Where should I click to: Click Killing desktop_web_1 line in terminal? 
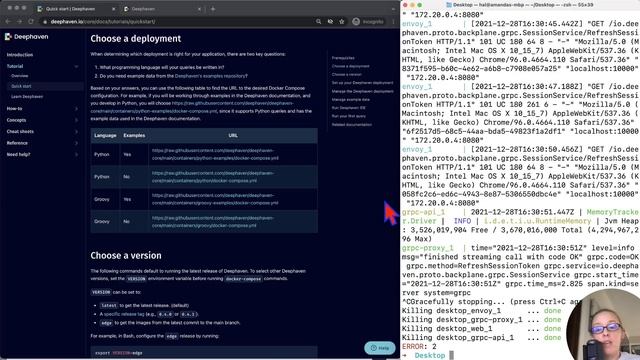click(x=481, y=329)
